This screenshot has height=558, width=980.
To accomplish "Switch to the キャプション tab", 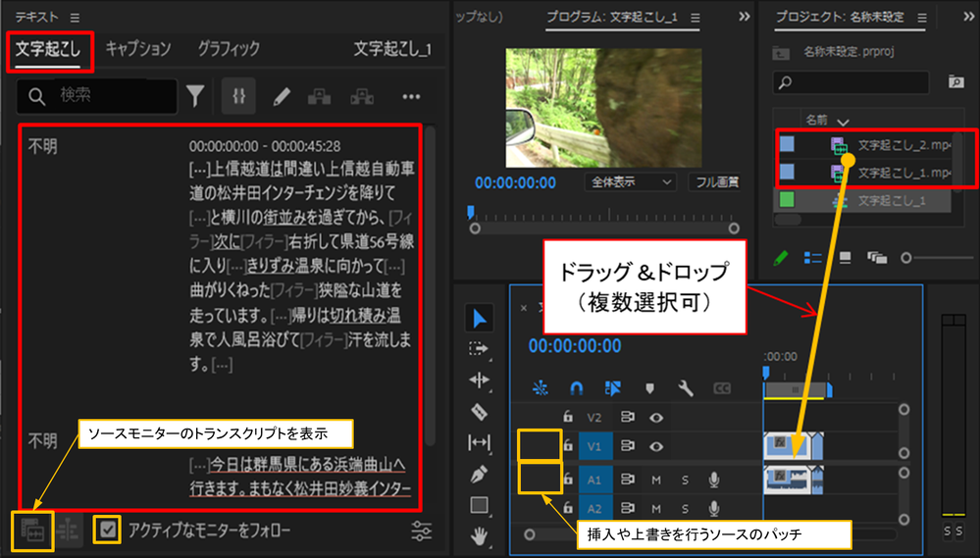I will click(138, 49).
